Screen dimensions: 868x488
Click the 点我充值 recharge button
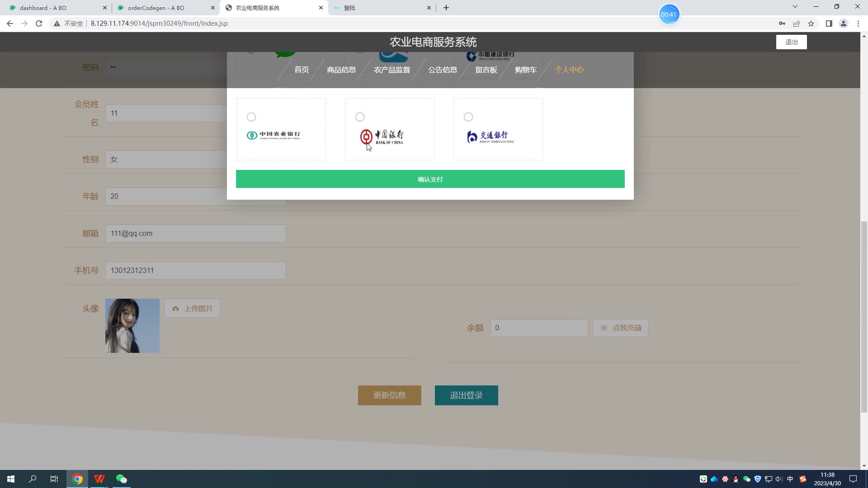tap(620, 328)
